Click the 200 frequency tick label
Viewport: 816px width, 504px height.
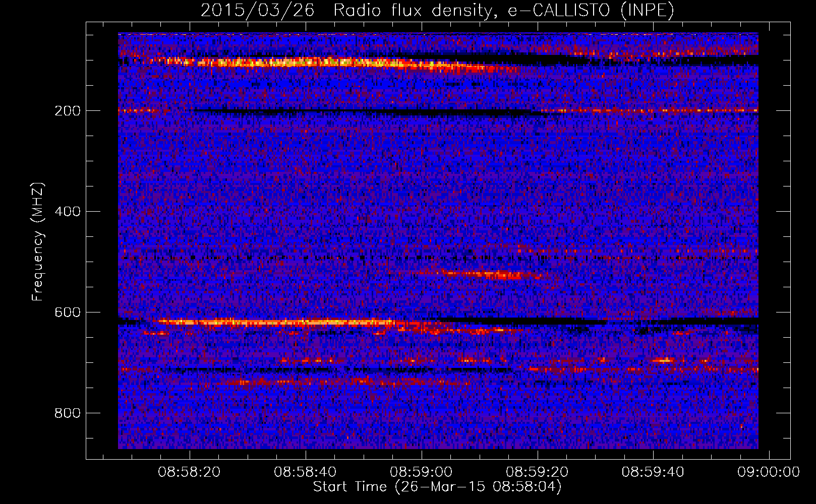tap(68, 111)
